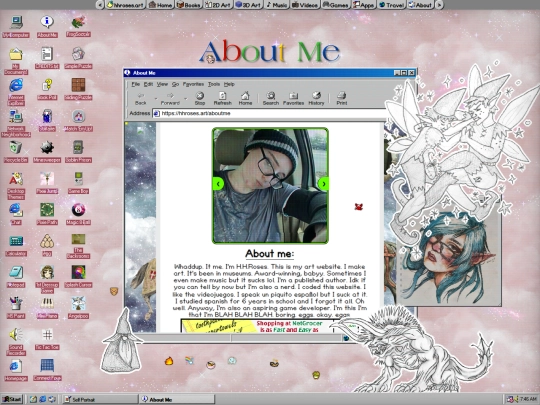Image resolution: width=540 pixels, height=405 pixels.
Task: Expand the Back button dropdown arrow
Action: tap(156, 98)
